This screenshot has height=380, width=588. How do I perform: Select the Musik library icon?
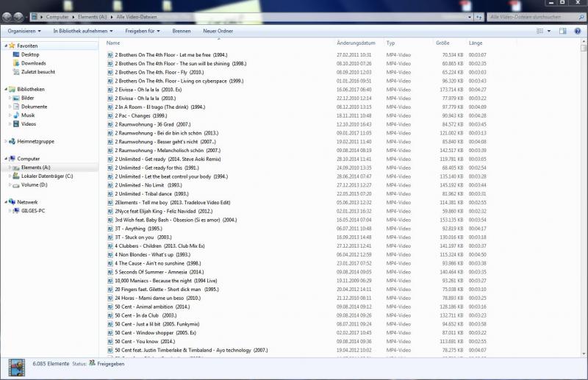(x=15, y=115)
